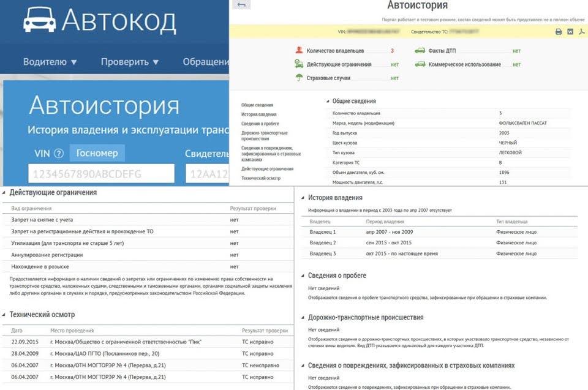Collapse the Сведения о повреждениях section heading
The height and width of the screenshot is (390, 588).
408,366
